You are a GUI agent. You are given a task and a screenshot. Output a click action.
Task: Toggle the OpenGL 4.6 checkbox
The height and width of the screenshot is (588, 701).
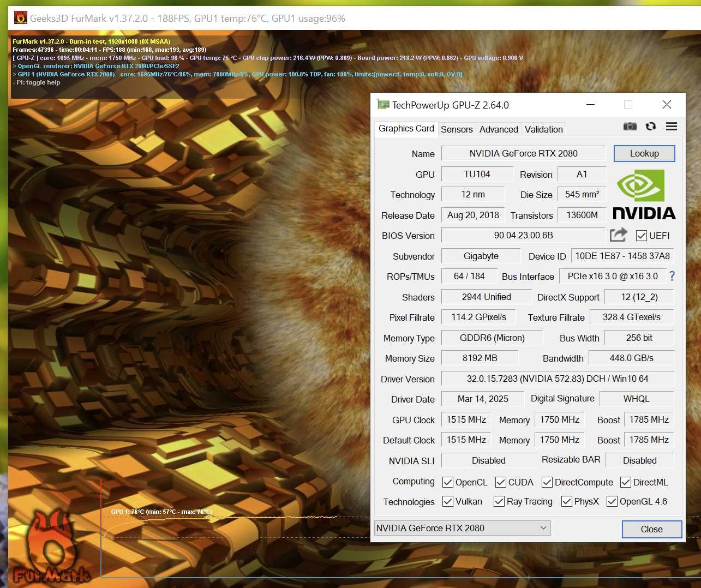612,501
